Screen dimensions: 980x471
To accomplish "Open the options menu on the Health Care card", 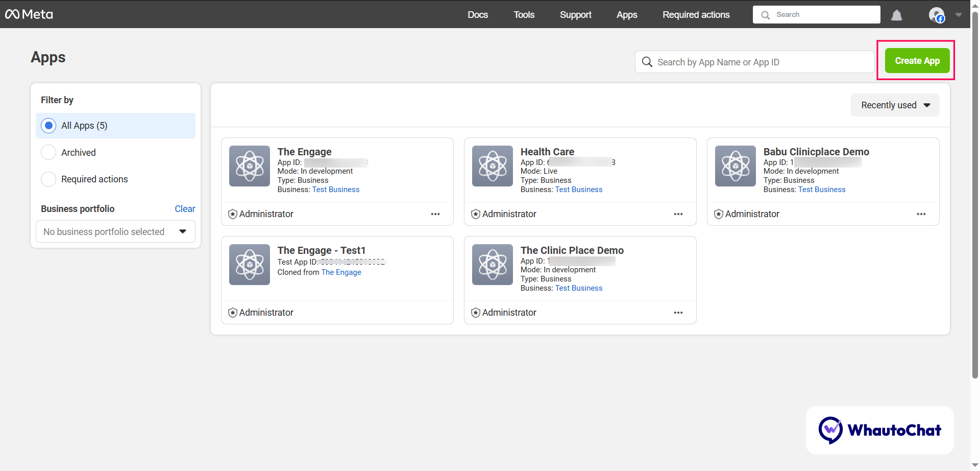I will [678, 214].
